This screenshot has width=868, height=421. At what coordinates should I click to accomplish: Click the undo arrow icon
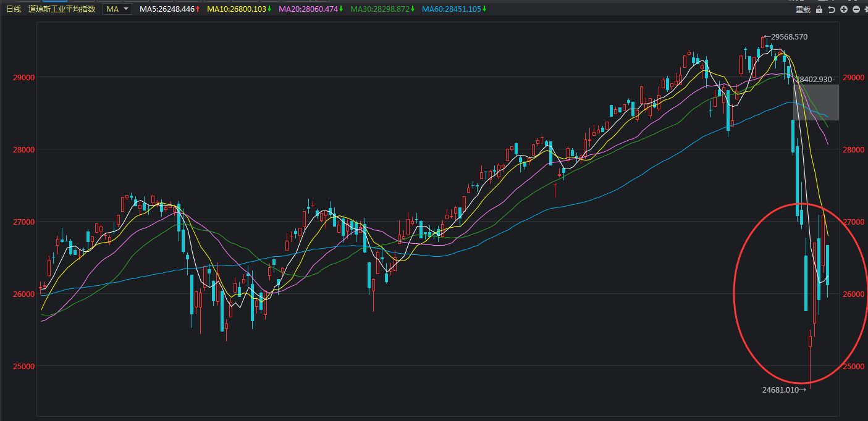[832, 9]
